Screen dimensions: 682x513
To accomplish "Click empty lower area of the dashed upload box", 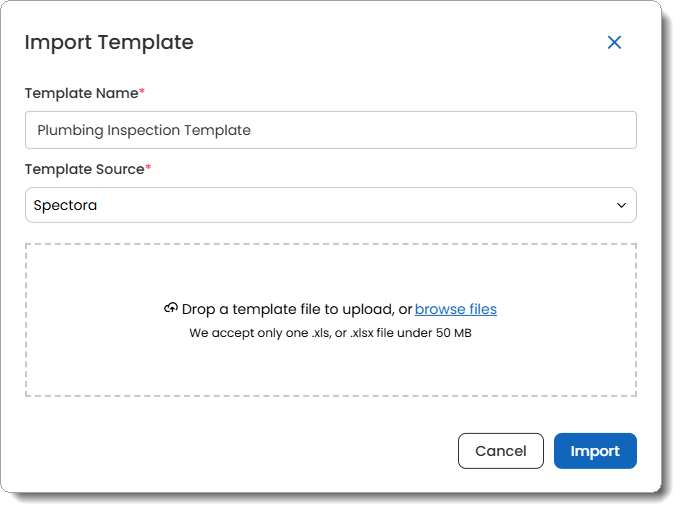I will coord(330,372).
